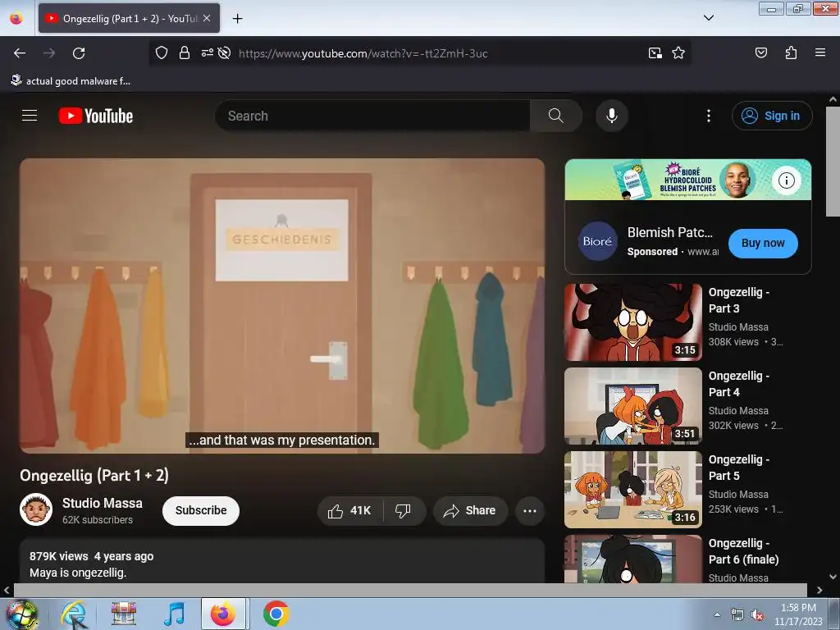The image size is (840, 630).
Task: Click the forward navigation arrow
Action: (49, 53)
